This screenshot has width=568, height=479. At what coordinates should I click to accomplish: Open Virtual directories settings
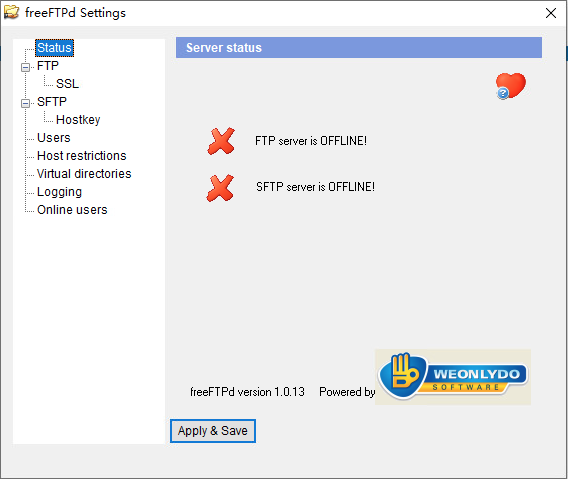point(84,174)
